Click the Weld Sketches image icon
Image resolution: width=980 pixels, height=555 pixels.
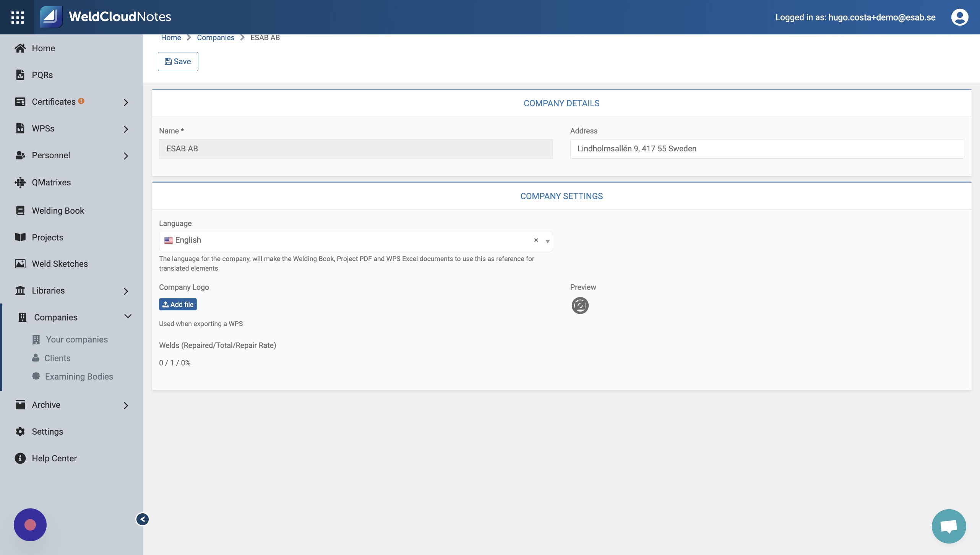(x=20, y=264)
